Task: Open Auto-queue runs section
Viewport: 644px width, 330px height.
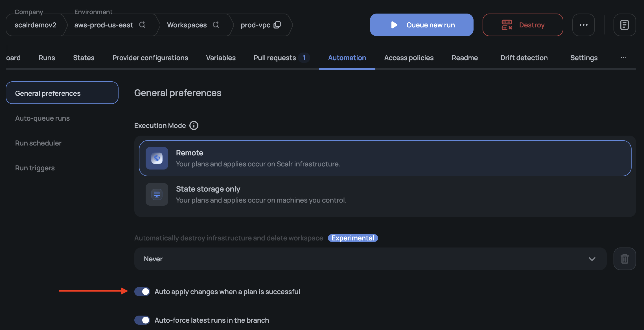Action: coord(42,118)
